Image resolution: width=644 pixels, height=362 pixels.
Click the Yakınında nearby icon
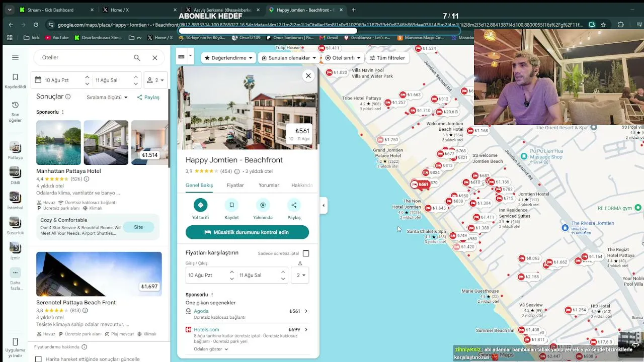263,205
